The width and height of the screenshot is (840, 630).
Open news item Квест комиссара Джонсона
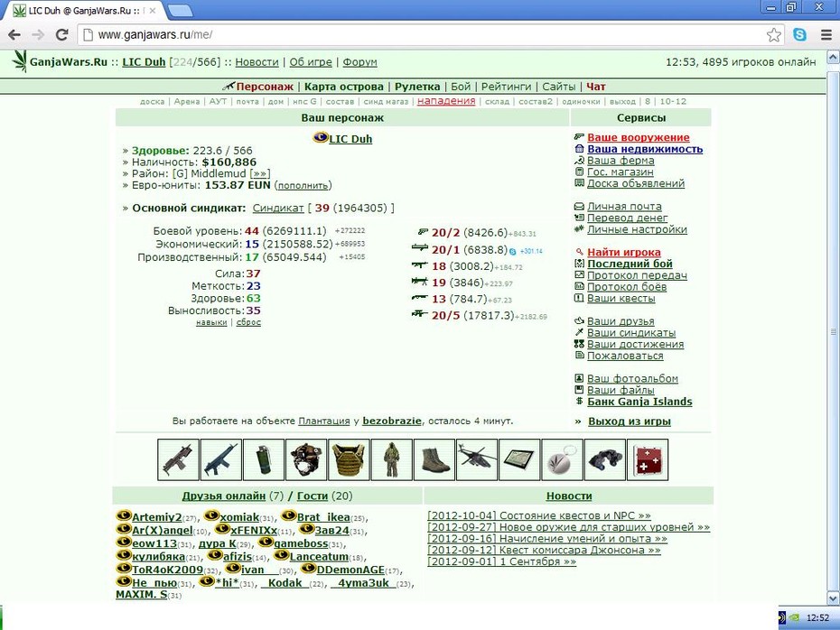(544, 551)
